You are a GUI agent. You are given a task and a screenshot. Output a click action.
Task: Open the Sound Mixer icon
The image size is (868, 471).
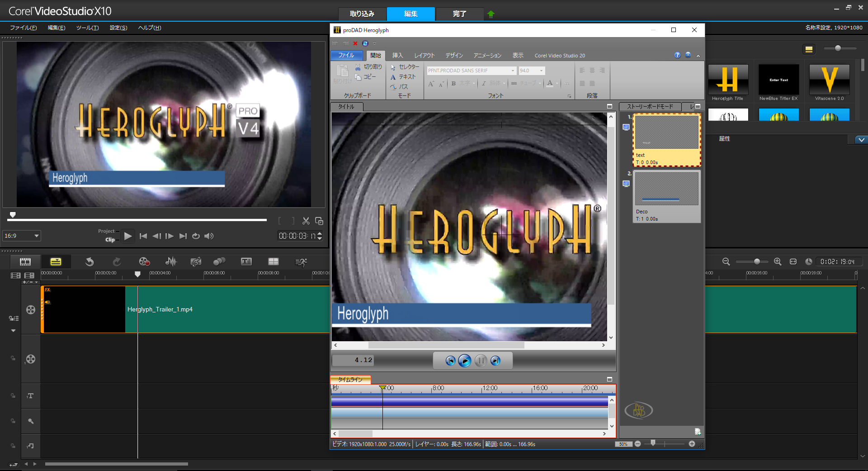pyautogui.click(x=171, y=262)
